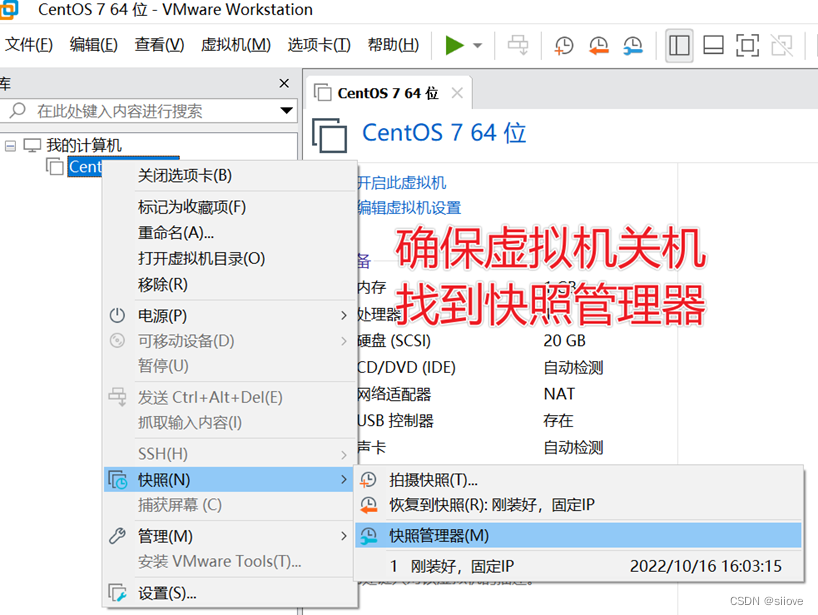Open the 帮助(H) menu
This screenshot has height=615, width=818.
pos(393,45)
